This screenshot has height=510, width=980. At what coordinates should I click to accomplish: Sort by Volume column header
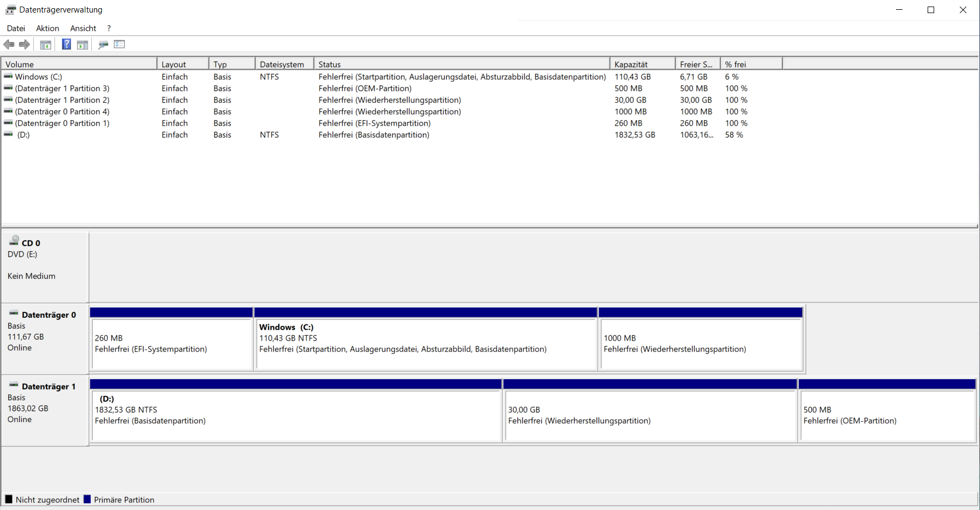click(79, 64)
